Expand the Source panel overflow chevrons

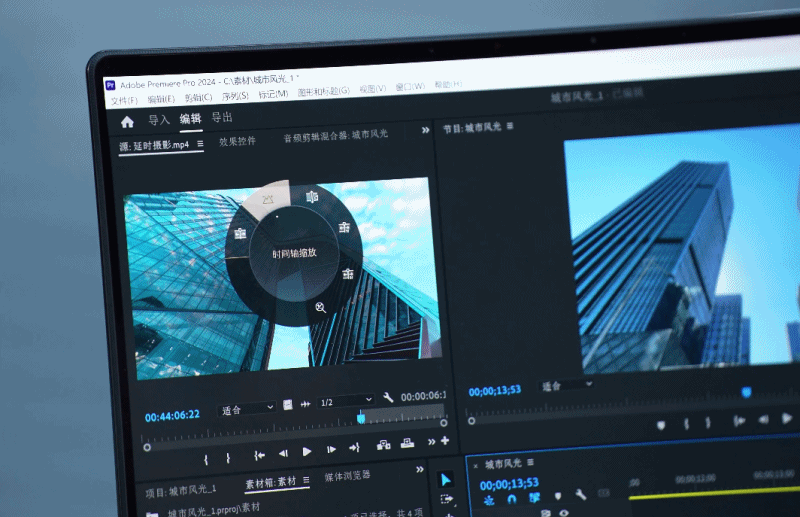425,130
